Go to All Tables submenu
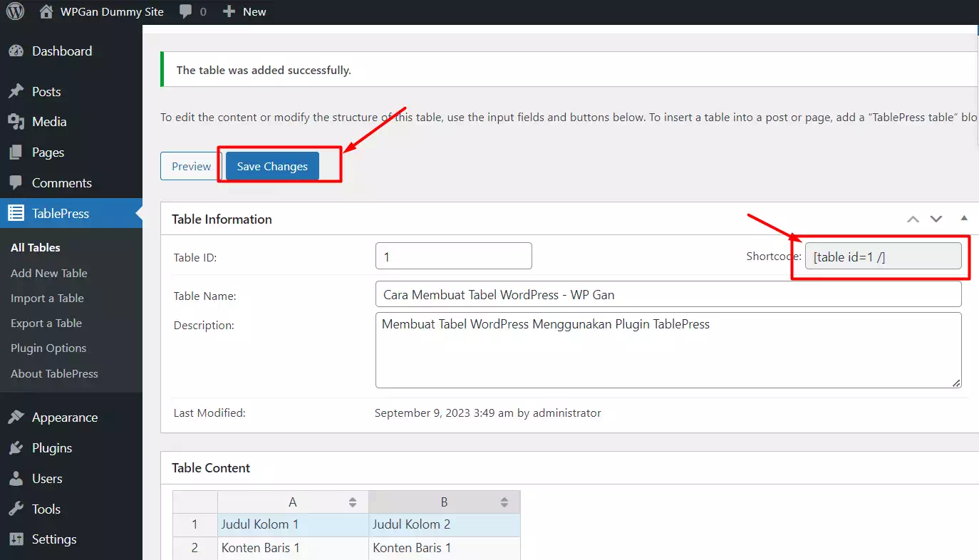Screen dimensions: 979x560 point(36,248)
